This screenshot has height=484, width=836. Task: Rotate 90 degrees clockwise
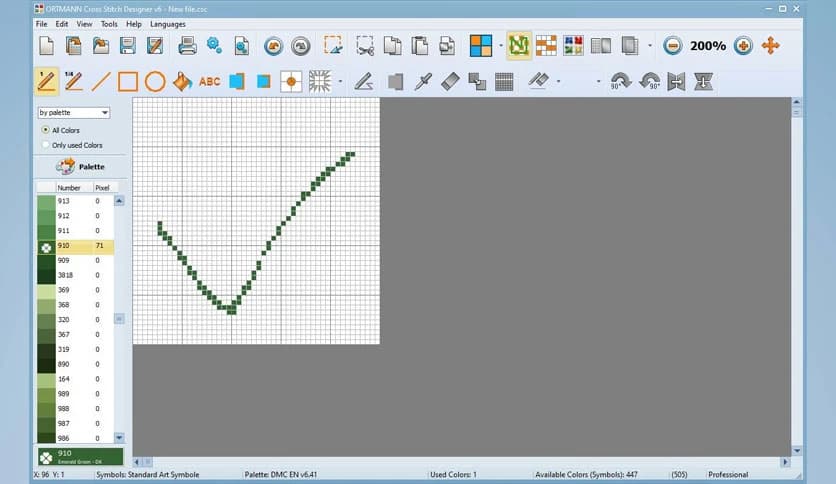coord(621,82)
